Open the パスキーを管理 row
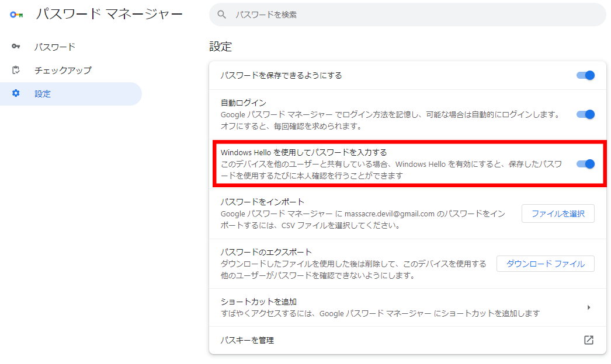Screen dimensions: 611x364 tap(247, 340)
